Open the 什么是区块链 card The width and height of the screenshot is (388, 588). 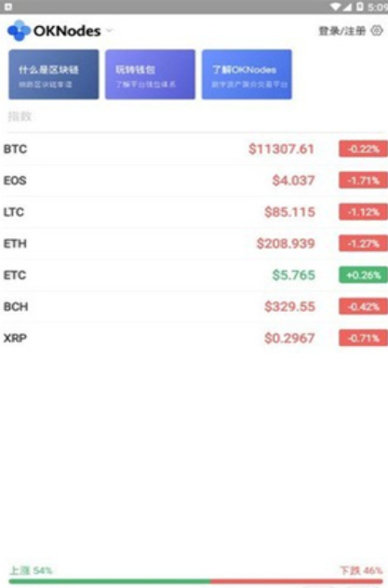(x=54, y=74)
